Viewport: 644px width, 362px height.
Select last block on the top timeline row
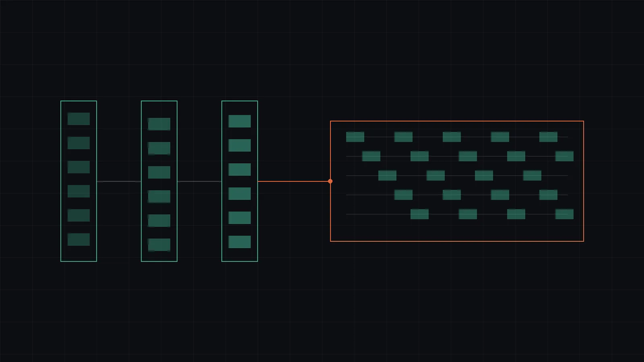(x=548, y=137)
